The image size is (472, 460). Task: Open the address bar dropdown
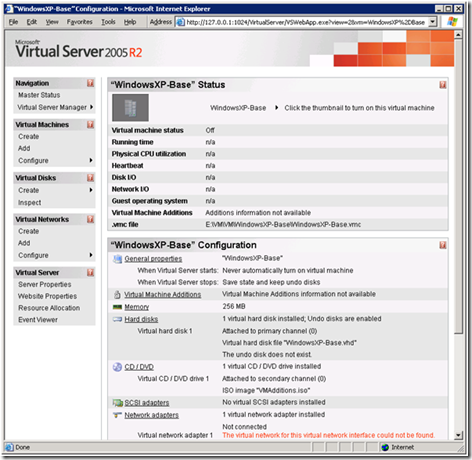click(432, 22)
